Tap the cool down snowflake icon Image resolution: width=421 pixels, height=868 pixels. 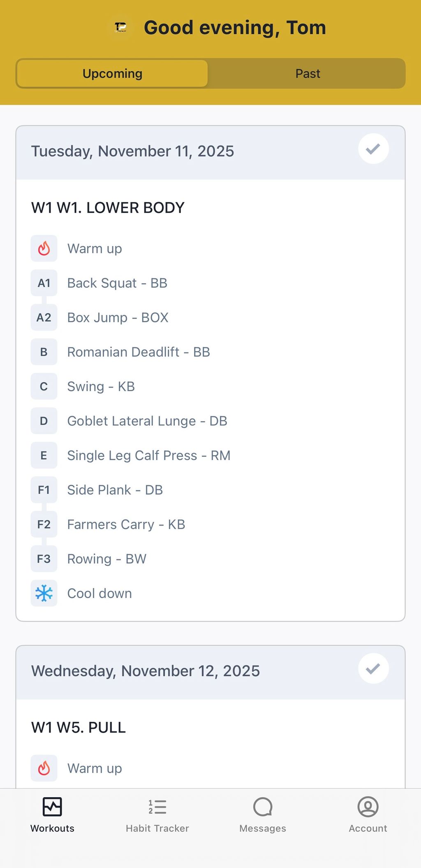click(44, 593)
